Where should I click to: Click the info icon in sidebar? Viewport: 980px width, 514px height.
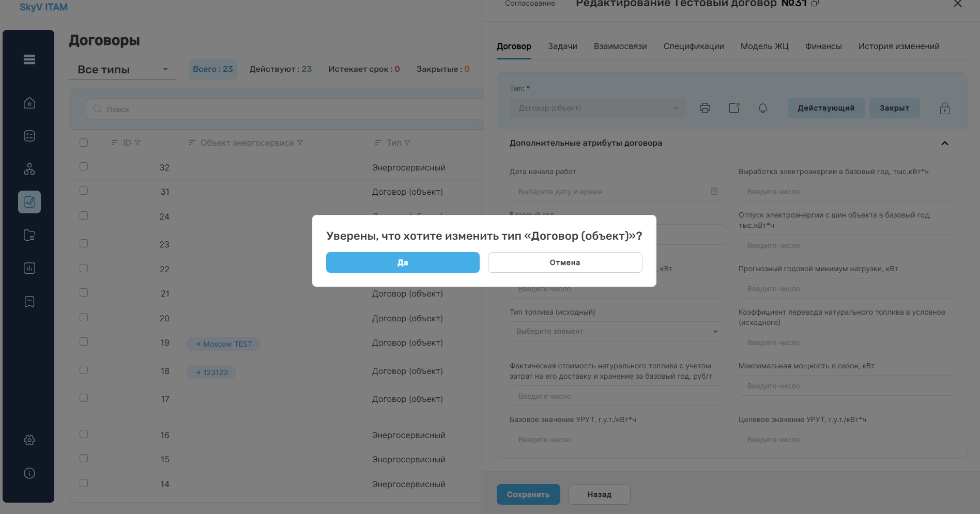[x=29, y=473]
